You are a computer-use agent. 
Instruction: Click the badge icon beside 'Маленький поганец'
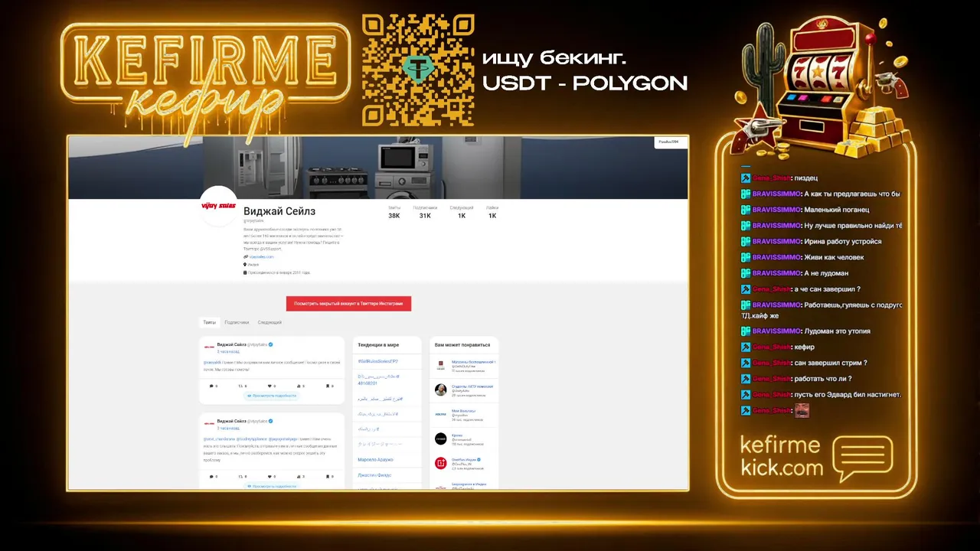(x=746, y=210)
